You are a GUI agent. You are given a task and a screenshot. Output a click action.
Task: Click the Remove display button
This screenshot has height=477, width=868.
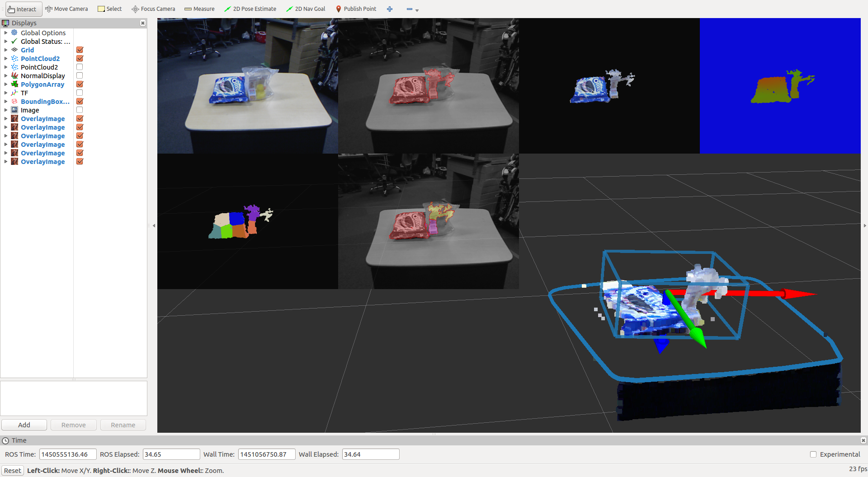(73, 425)
